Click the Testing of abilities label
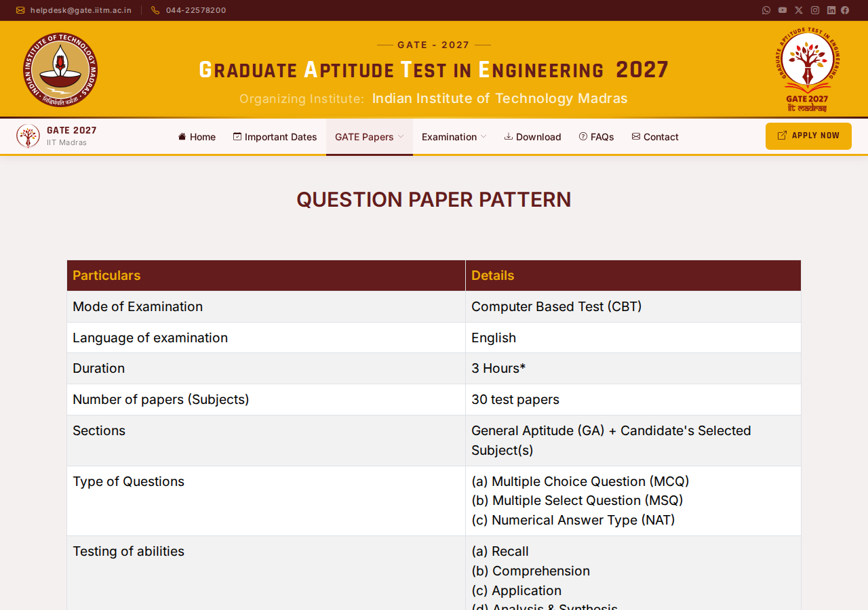868x610 pixels. [129, 552]
